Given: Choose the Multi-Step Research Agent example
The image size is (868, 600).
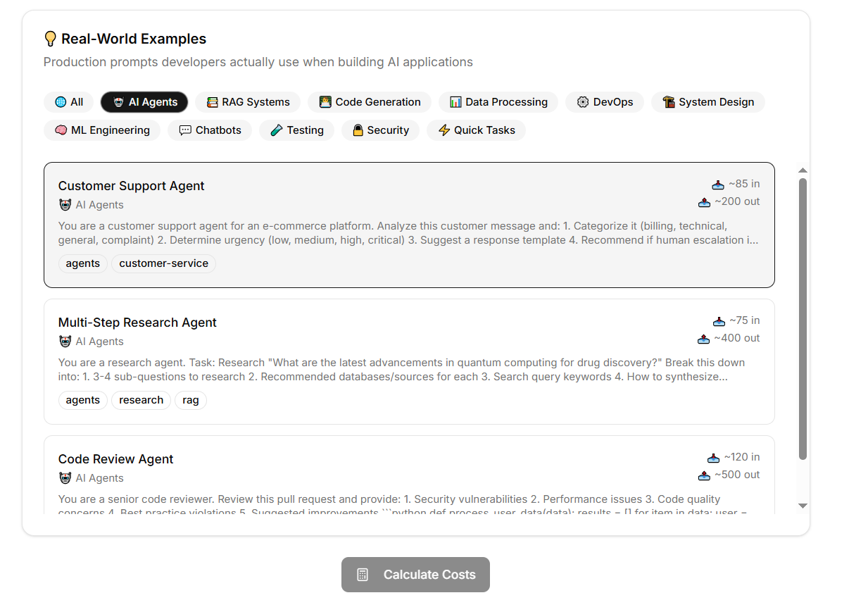Looking at the screenshot, I should coord(409,362).
